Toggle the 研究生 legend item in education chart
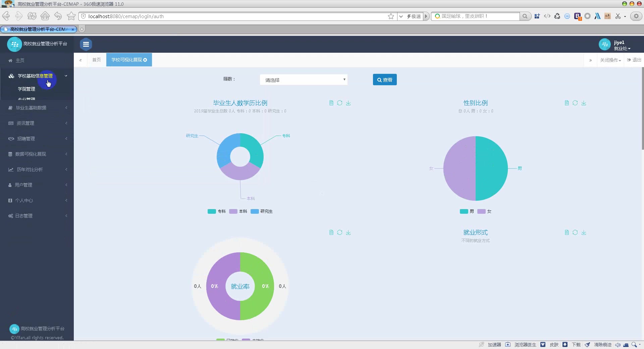The height and width of the screenshot is (349, 644). (262, 211)
